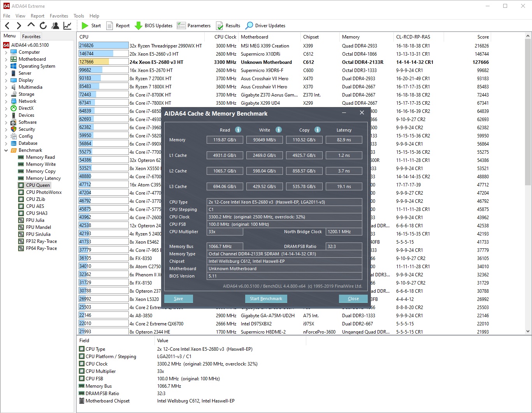Image resolution: width=532 pixels, height=413 pixels.
Task: Click Save in benchmark dialog
Action: coord(179,299)
